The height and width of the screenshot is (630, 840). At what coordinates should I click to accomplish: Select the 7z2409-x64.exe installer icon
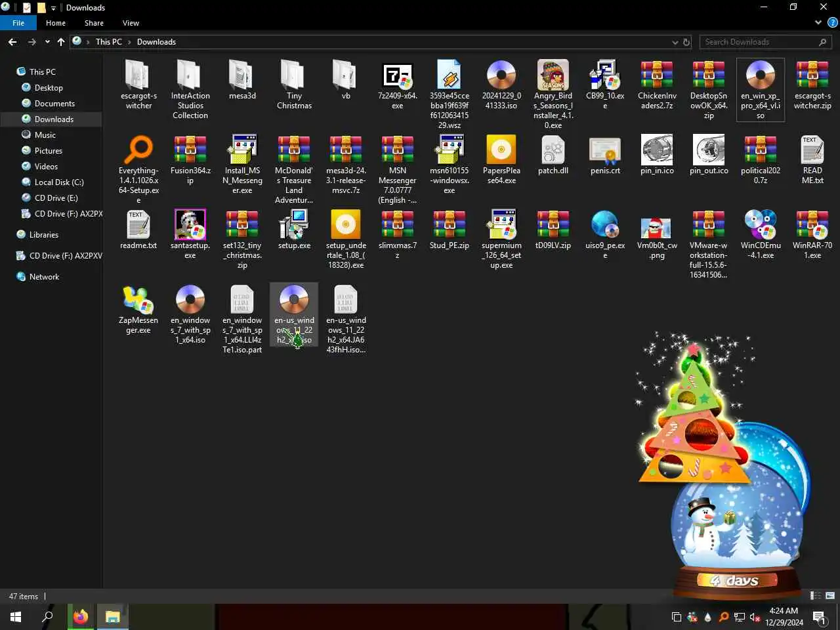[x=398, y=76]
